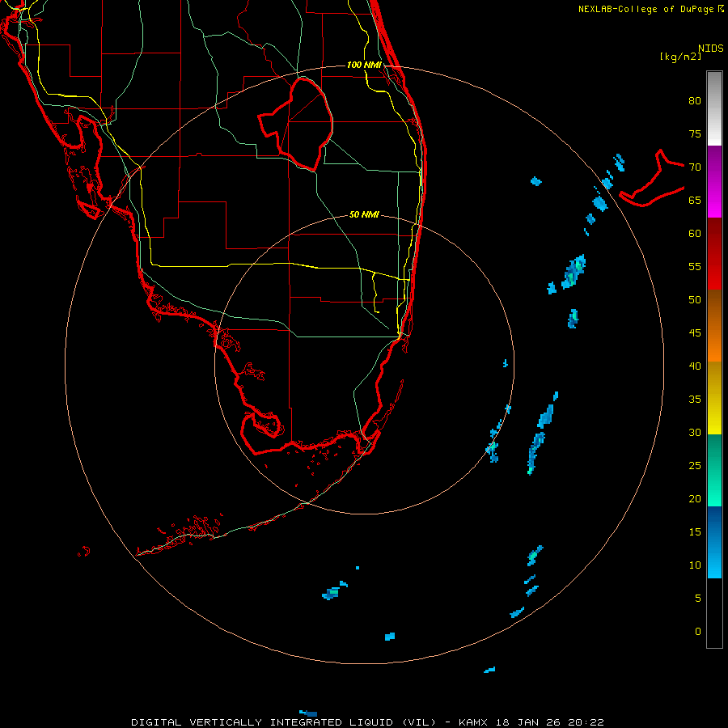Select the 50 NMI range ring label
The width and height of the screenshot is (728, 728).
point(364,214)
